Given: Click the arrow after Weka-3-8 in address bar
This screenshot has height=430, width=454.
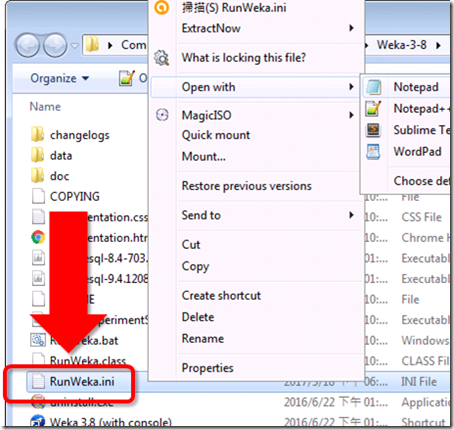Looking at the screenshot, I should [x=438, y=45].
